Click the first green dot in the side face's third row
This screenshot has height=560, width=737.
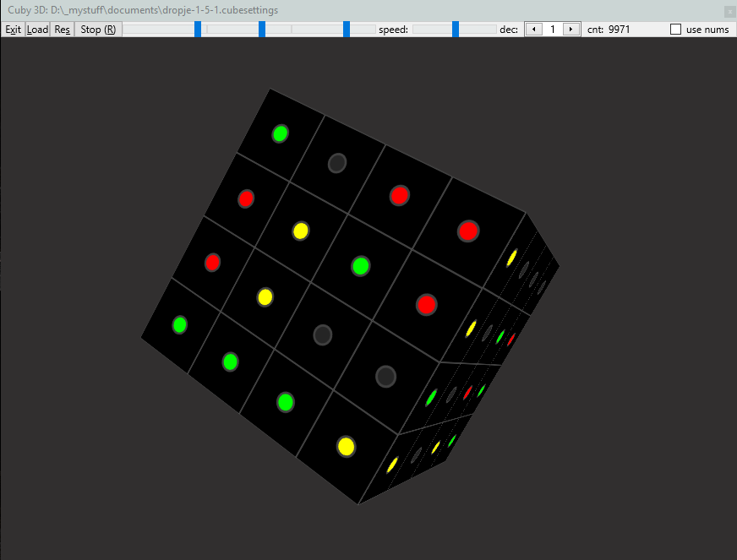point(432,397)
